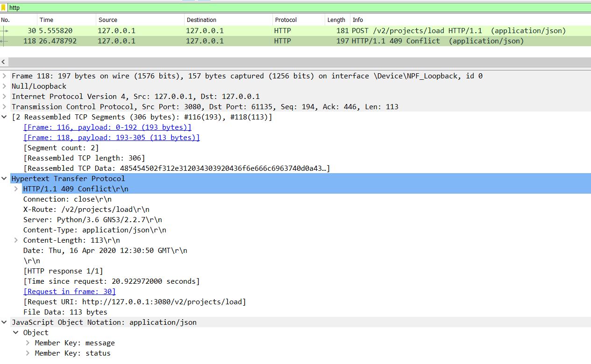This screenshot has width=591, height=364.
Task: Expand the Content-Length field
Action: point(16,240)
